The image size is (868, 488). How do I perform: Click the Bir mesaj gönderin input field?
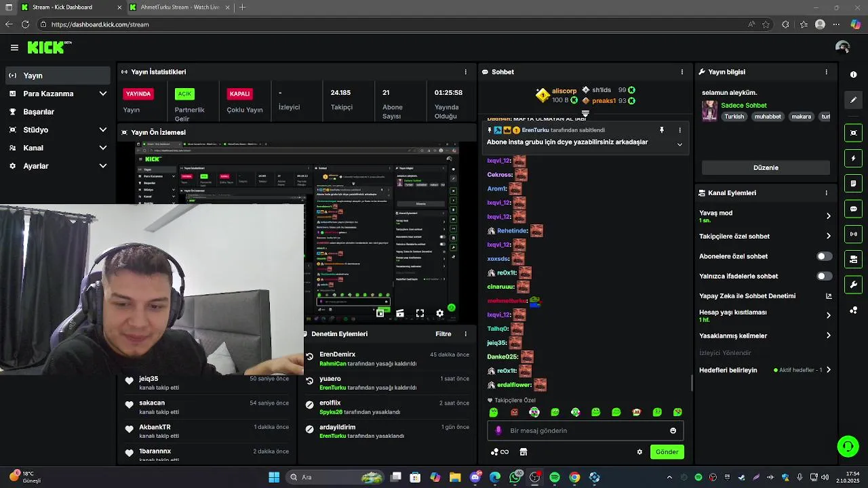pyautogui.click(x=585, y=430)
